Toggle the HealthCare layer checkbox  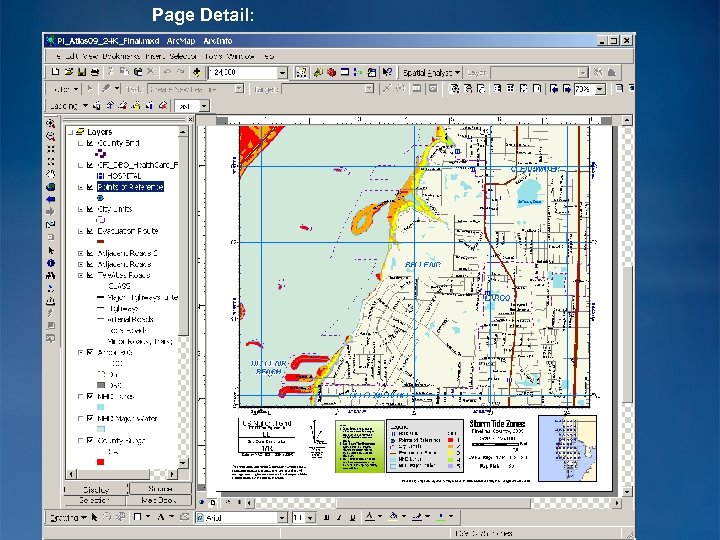[x=90, y=165]
